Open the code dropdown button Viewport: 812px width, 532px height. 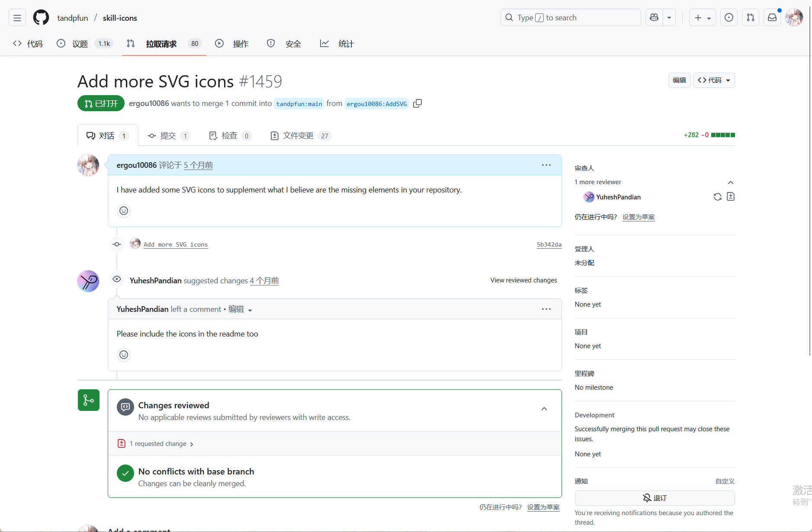[714, 80]
